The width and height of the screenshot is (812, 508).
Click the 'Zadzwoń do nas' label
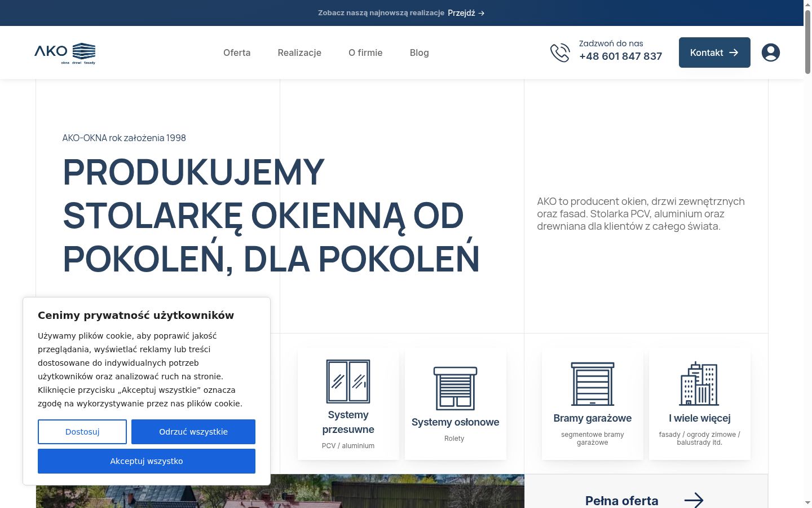point(611,43)
